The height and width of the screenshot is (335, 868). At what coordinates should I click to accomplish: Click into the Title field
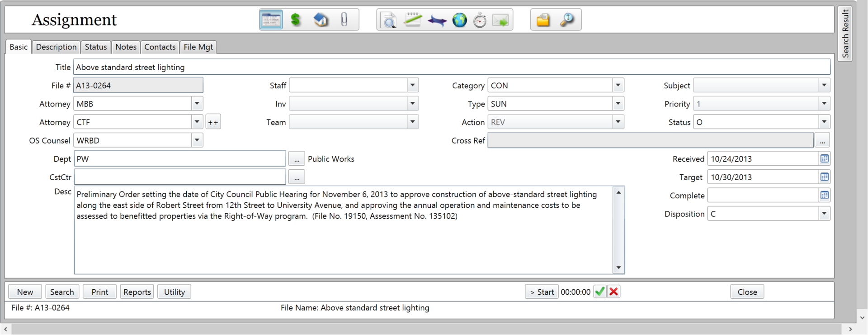(452, 67)
